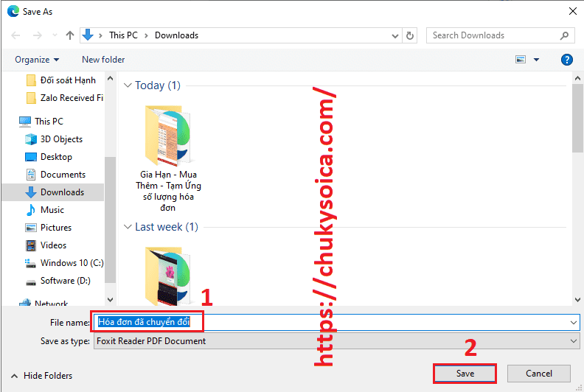Refresh the Downloads folder view
Viewport: 584px width, 392px height.
(x=410, y=36)
